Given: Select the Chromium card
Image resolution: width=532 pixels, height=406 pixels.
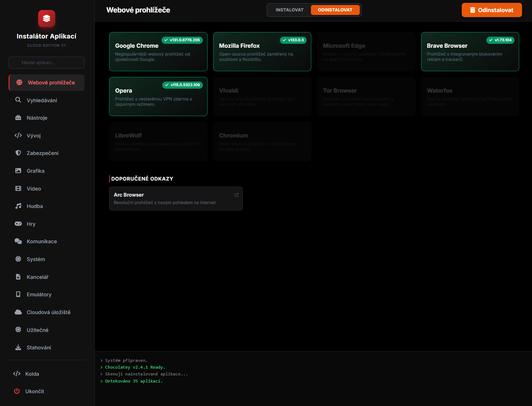Looking at the screenshot, I should pyautogui.click(x=262, y=141).
